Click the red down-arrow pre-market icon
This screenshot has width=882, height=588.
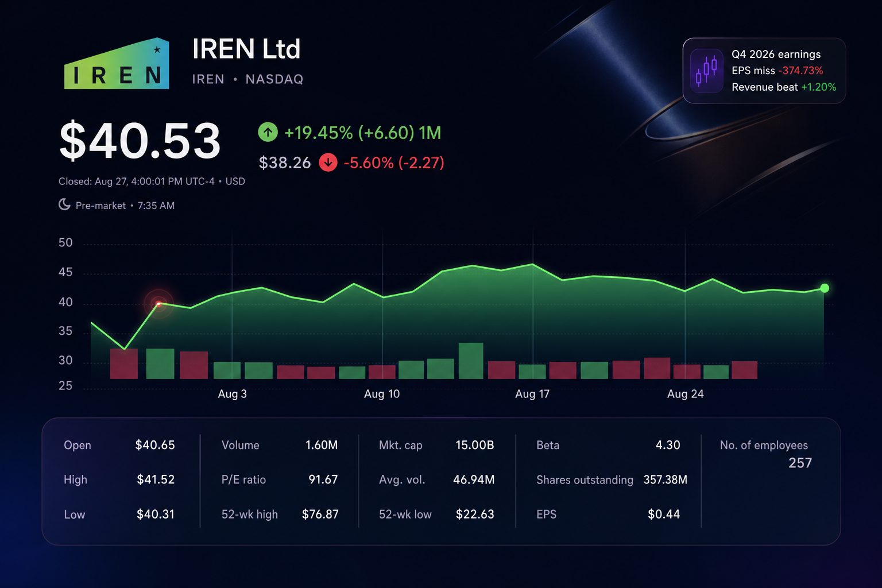328,163
